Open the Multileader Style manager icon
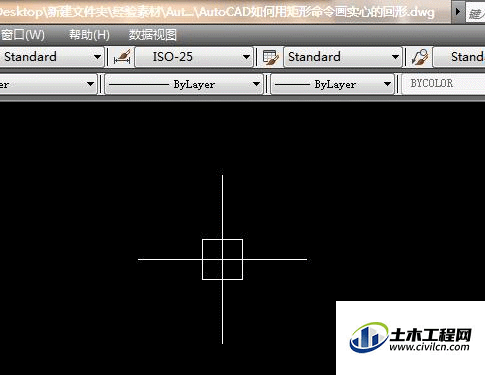Image resolution: width=485 pixels, height=375 pixels. [419, 57]
